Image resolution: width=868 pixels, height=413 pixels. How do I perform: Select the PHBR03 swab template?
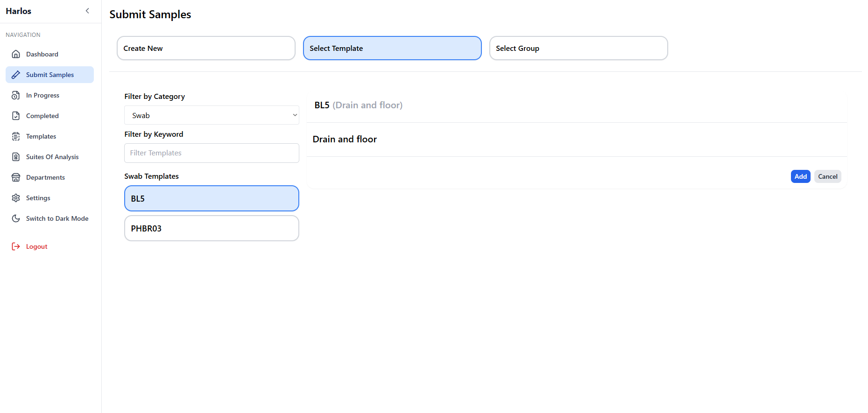coord(212,228)
